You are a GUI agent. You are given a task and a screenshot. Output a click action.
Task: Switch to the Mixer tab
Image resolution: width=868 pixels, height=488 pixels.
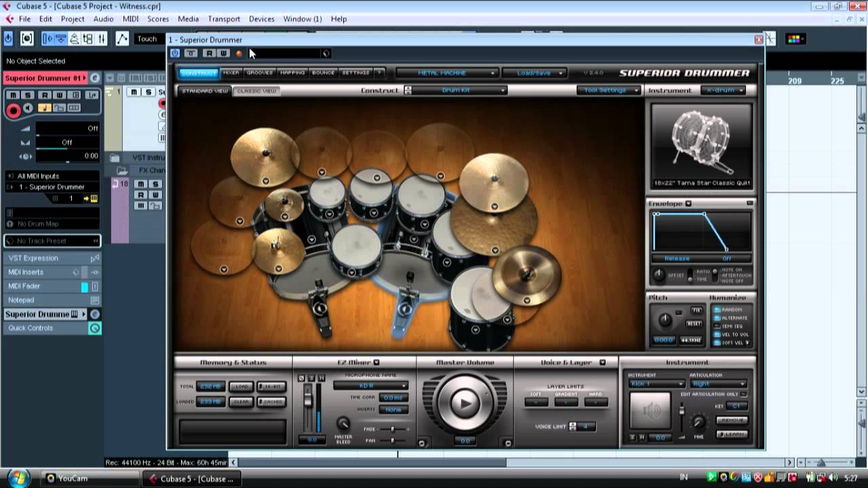click(231, 73)
